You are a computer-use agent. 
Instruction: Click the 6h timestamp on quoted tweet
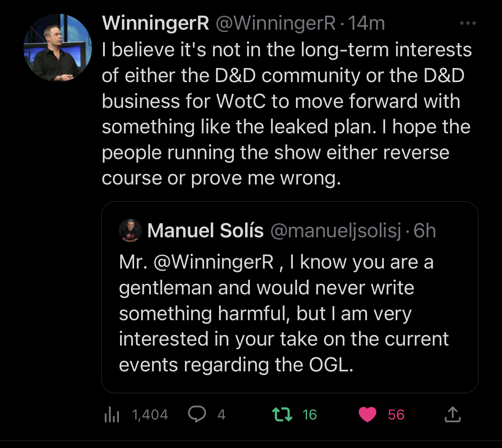coord(425,230)
